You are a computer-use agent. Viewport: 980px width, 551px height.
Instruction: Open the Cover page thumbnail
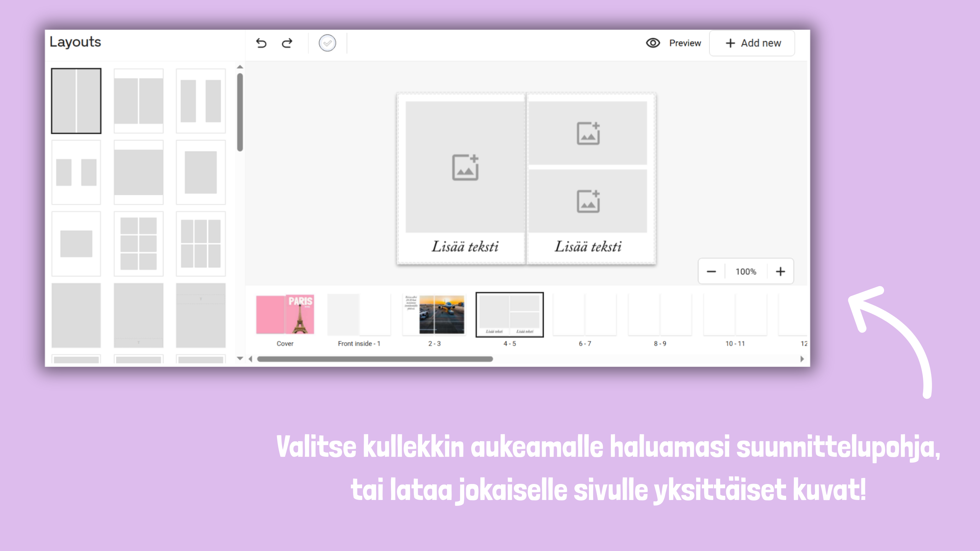pos(285,315)
